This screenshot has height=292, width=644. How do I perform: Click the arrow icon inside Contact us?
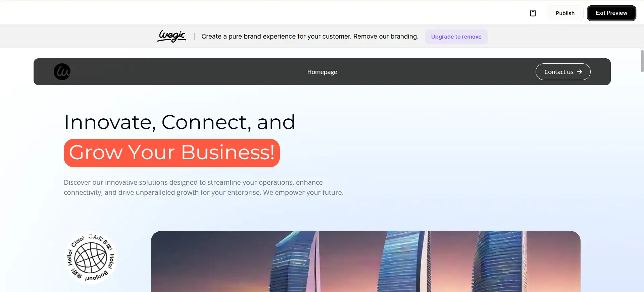(579, 72)
